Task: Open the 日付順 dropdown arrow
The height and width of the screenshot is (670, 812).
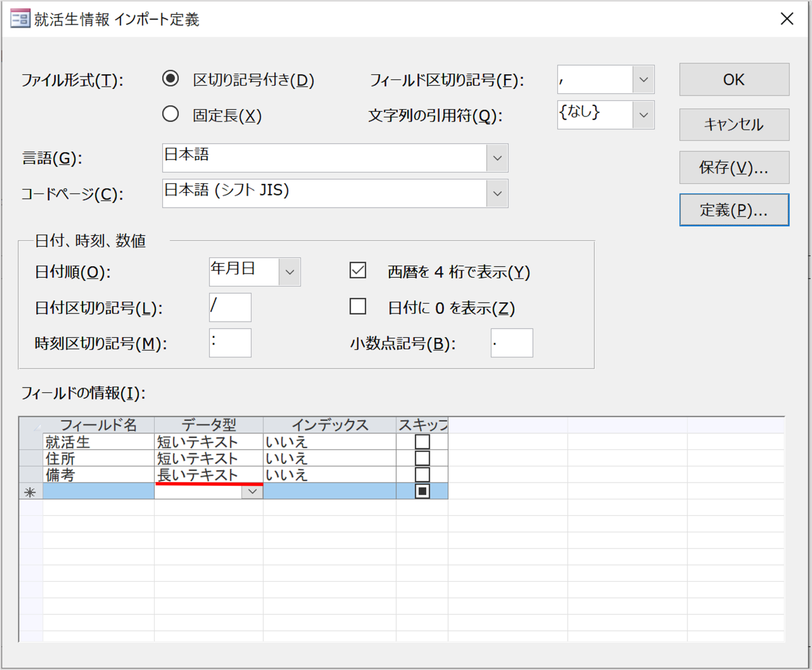Action: pyautogui.click(x=290, y=272)
